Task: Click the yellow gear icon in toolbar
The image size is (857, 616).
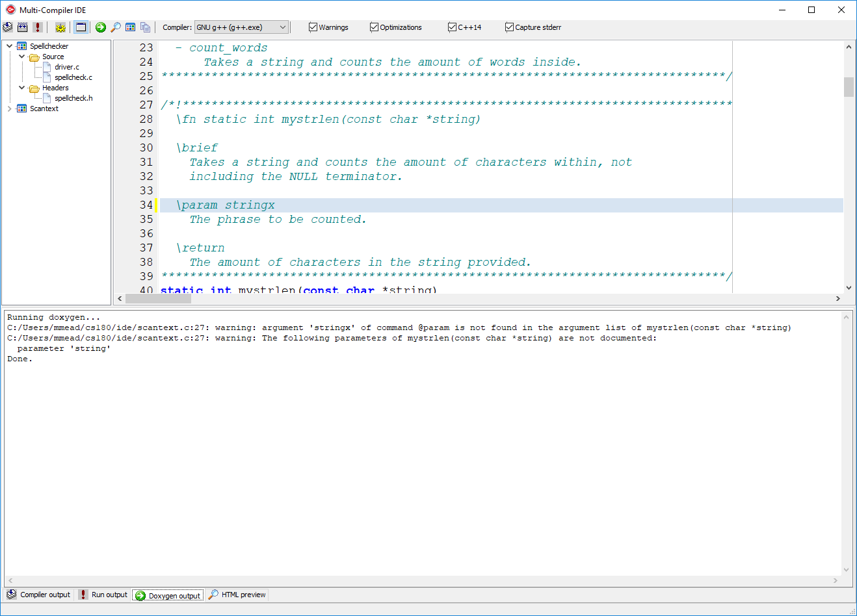Action: coord(60,27)
